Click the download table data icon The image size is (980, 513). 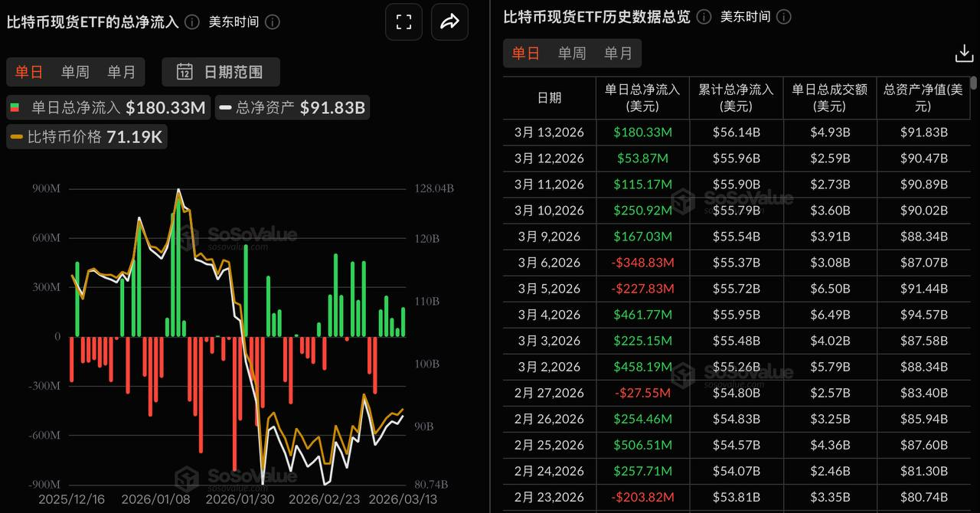[x=964, y=54]
